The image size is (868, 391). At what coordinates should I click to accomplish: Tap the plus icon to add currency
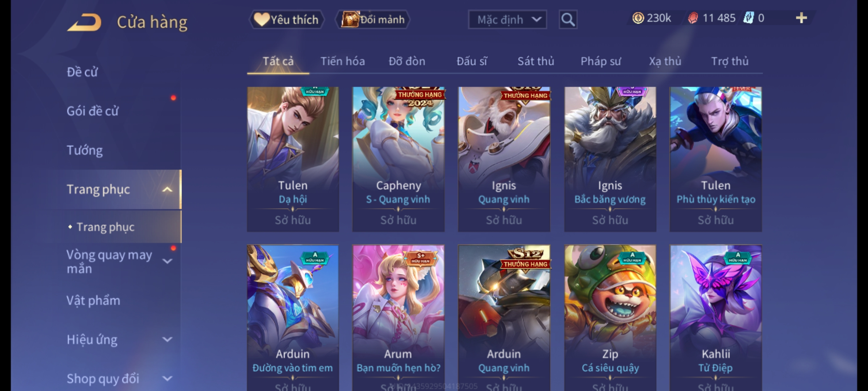801,18
